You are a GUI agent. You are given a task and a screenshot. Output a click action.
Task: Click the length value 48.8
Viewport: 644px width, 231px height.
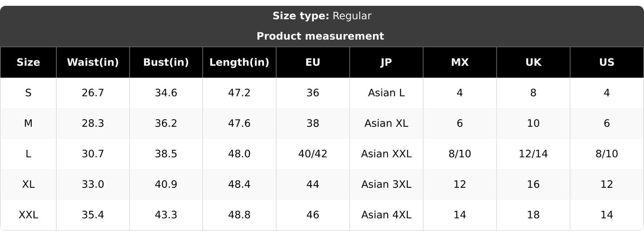[x=239, y=215]
